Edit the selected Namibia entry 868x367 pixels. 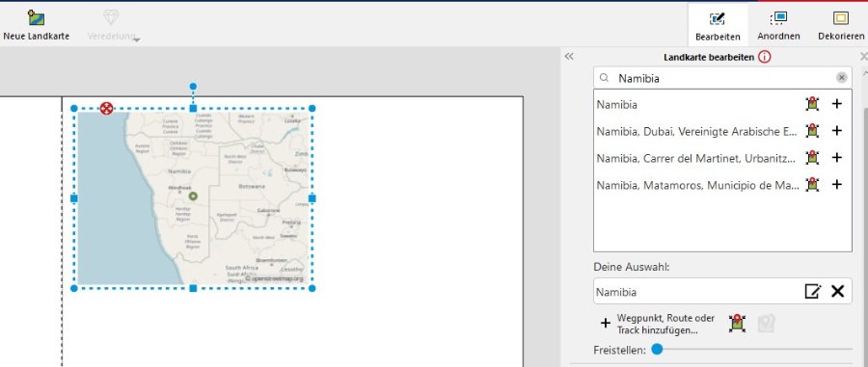813,291
